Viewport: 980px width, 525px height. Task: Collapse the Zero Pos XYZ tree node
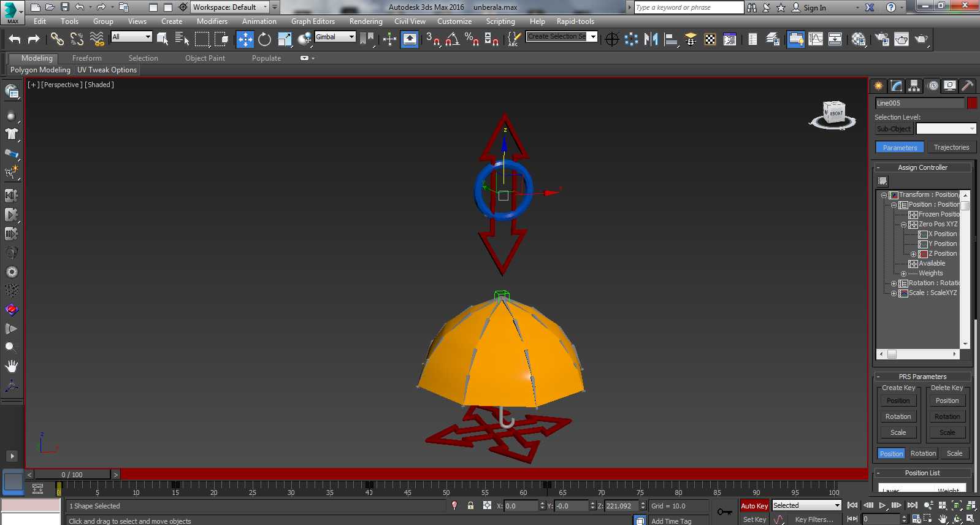(903, 224)
